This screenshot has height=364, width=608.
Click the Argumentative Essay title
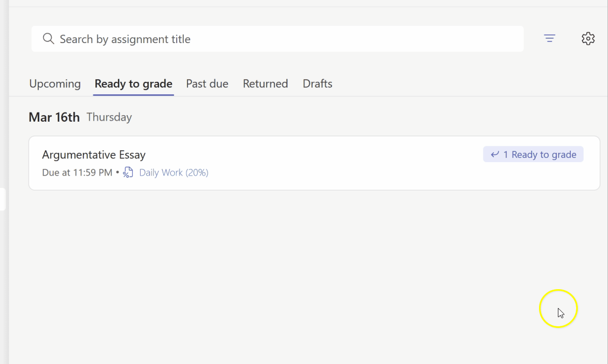click(93, 155)
